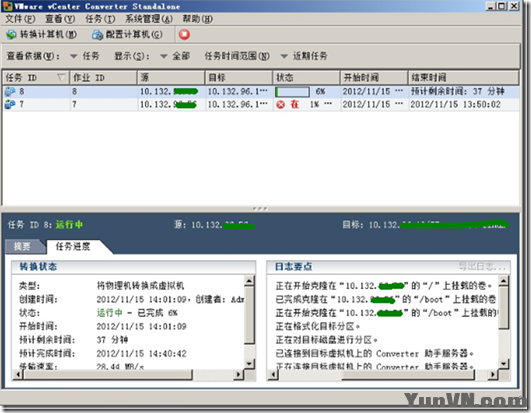Click the task icon in row 8
Screen dimensions: 531x413
coord(10,91)
